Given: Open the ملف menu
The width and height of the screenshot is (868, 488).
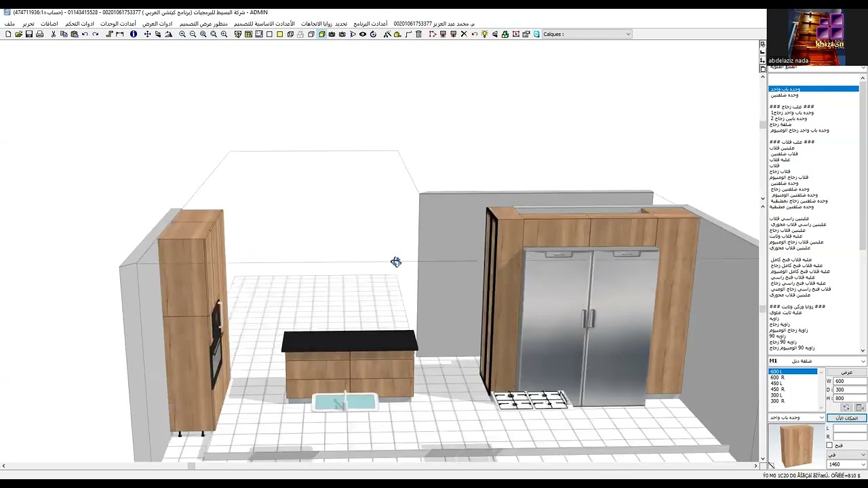Looking at the screenshot, I should 9,24.
